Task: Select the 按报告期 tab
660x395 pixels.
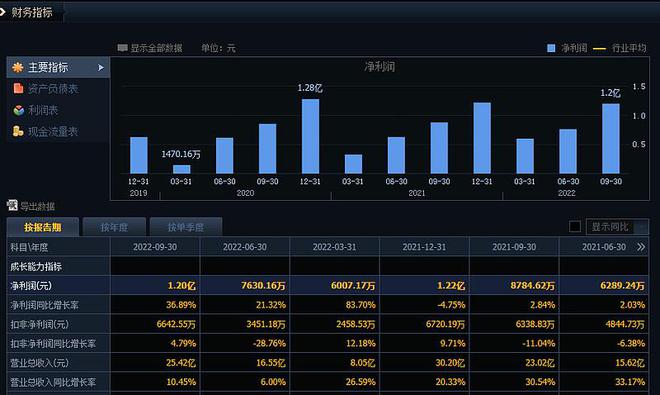Action: 43,227
